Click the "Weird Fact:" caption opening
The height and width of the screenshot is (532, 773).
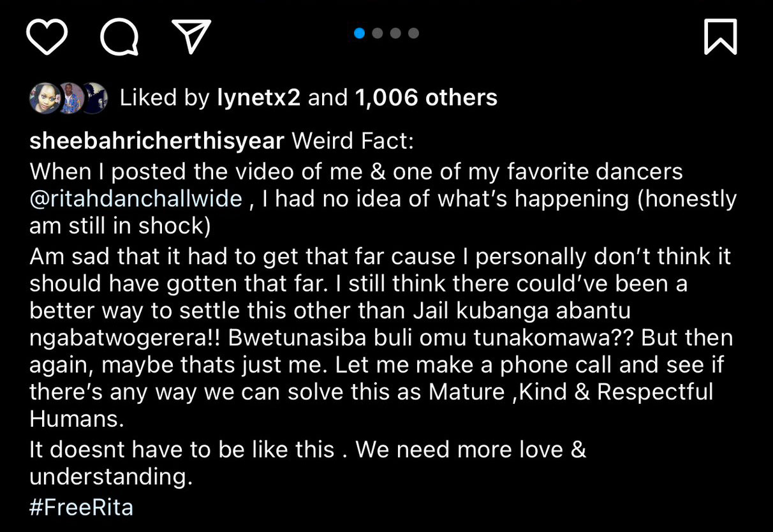click(x=353, y=141)
